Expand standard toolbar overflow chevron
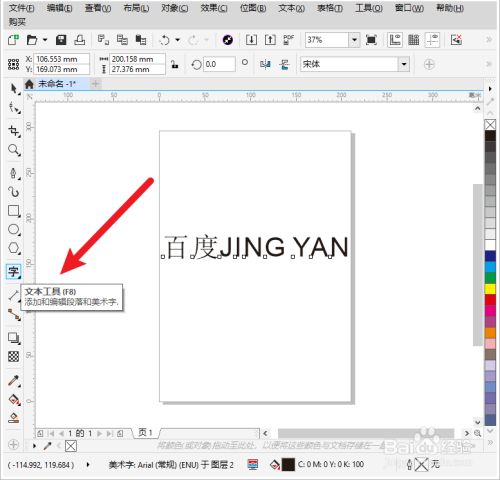Viewport: 500px width, 480px height. click(x=489, y=40)
